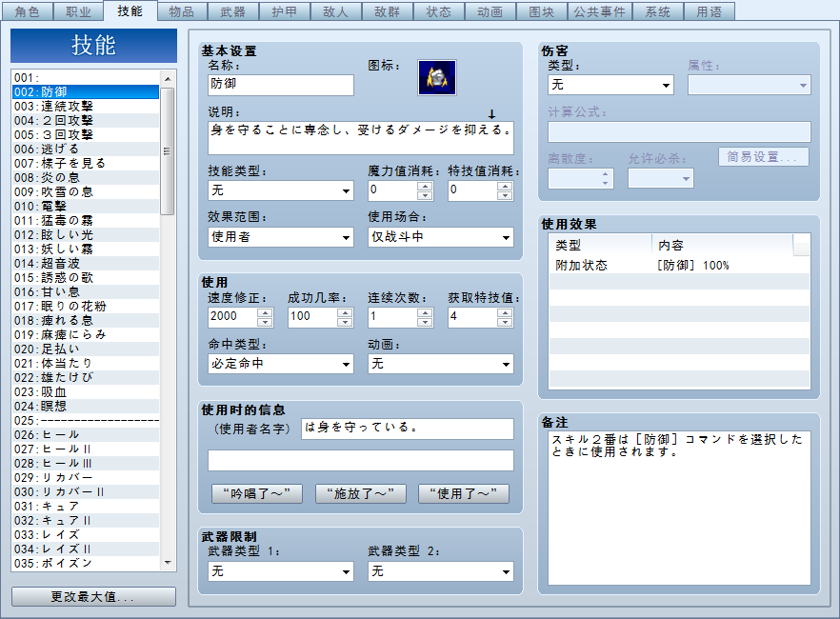Select skill 008: 炎の息
This screenshot has width=840, height=619.
(x=86, y=177)
